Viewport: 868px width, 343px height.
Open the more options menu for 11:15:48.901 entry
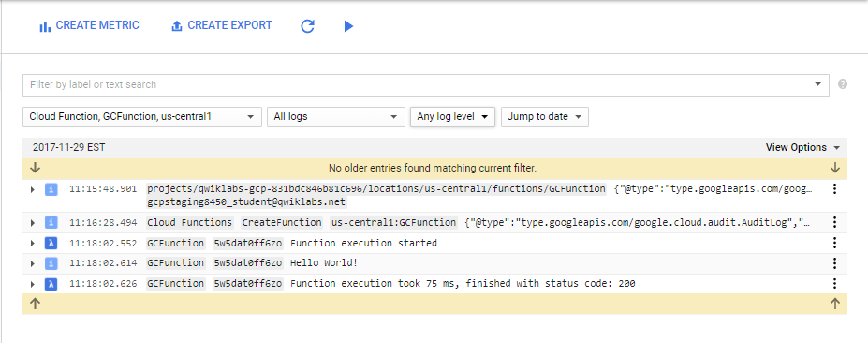(835, 189)
